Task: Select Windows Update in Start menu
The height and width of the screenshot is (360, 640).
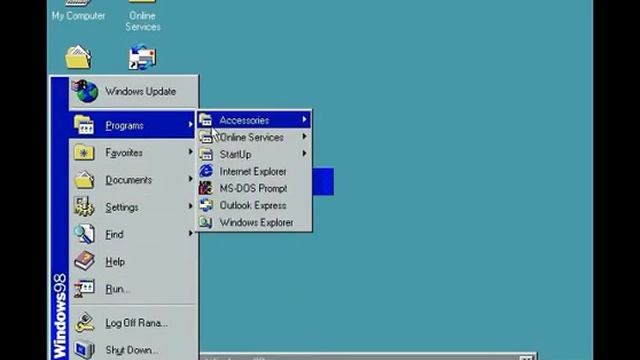Action: point(133,91)
